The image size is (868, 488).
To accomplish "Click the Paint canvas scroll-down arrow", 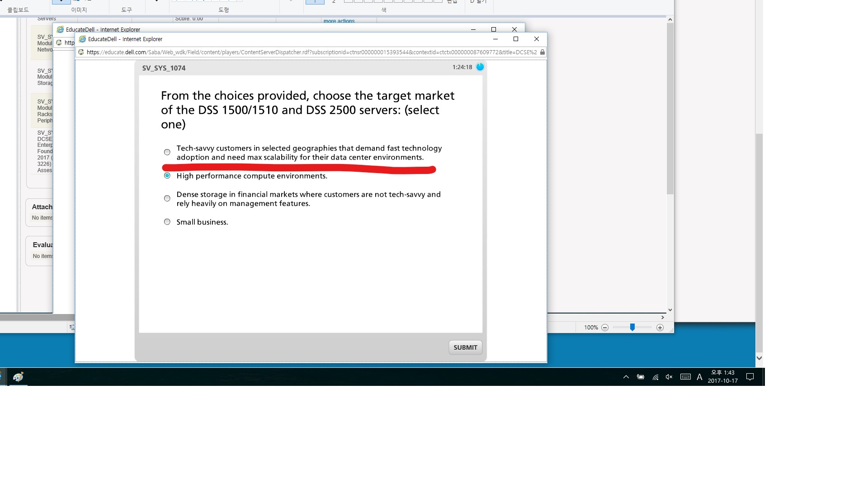I will click(670, 310).
